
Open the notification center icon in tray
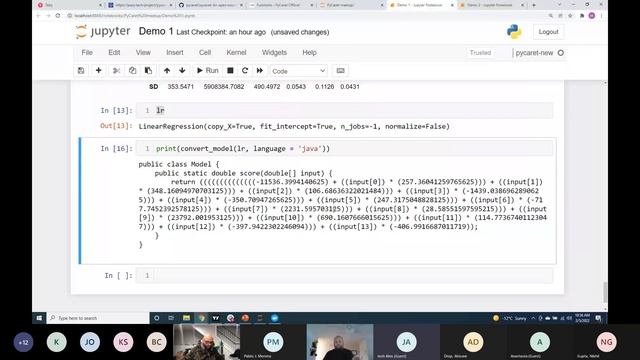pyautogui.click(x=598, y=318)
